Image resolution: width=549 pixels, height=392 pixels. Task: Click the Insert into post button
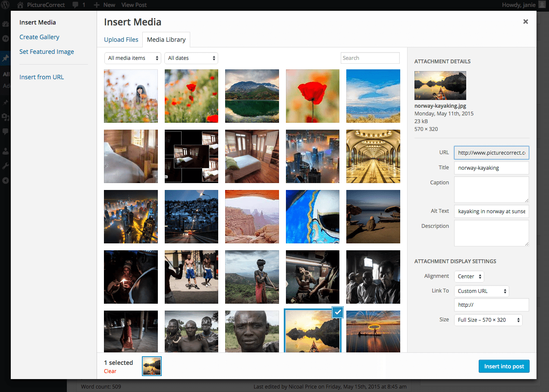[x=504, y=366]
